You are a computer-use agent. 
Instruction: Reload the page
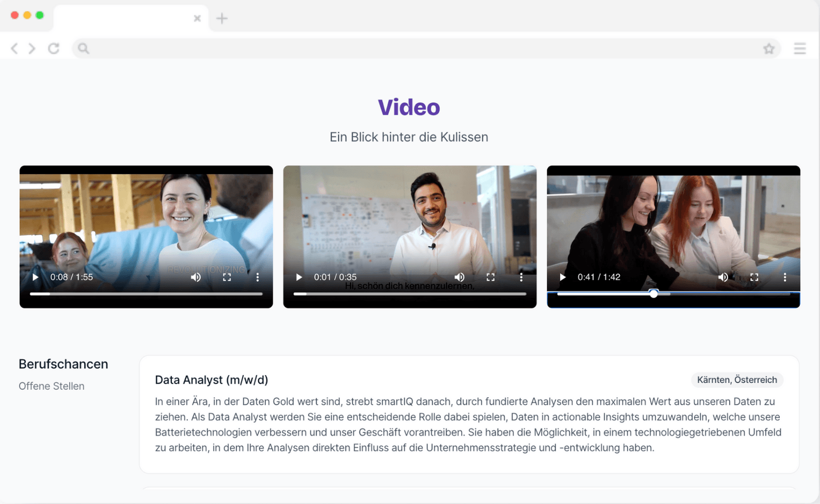point(54,48)
